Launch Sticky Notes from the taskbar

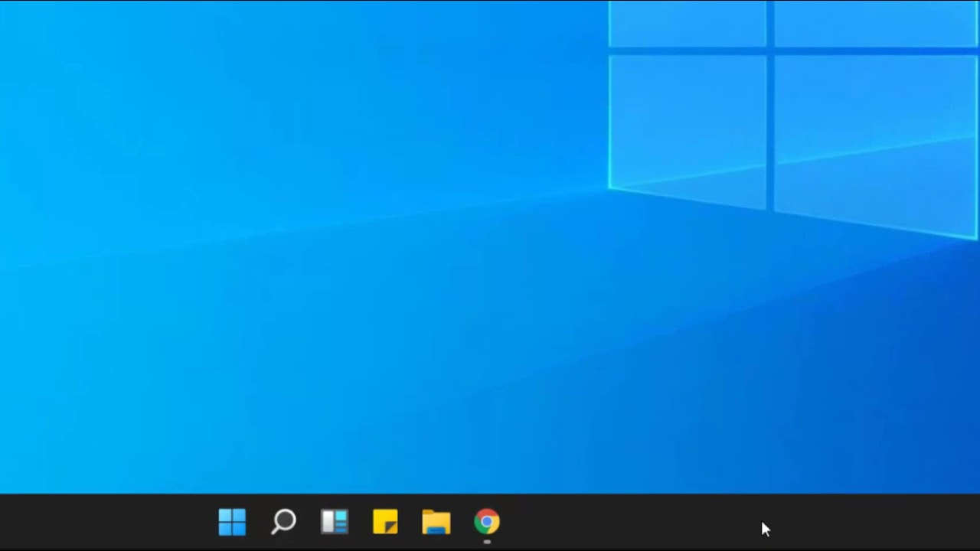[x=385, y=522]
